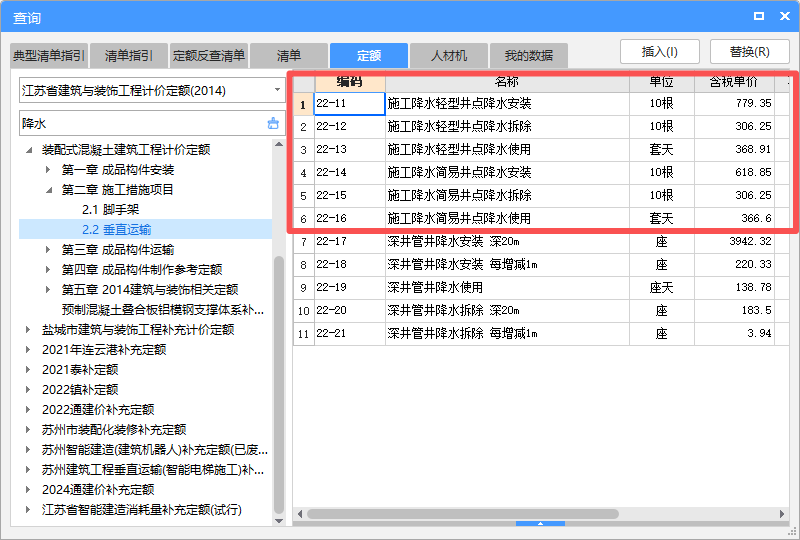Collapse the 装配式混凝土建筑工程计价定额 node
The height and width of the screenshot is (540, 800).
pos(29,150)
